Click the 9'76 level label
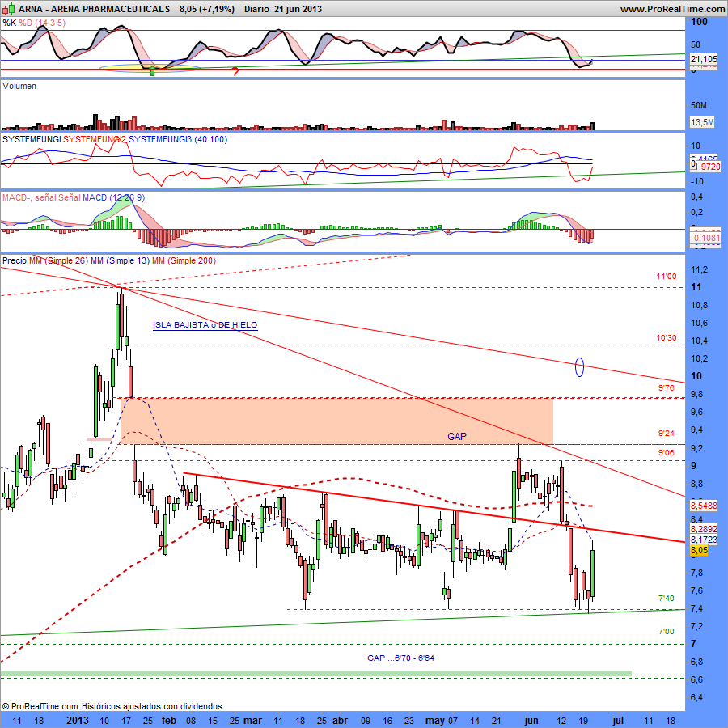The image size is (728, 728). pyautogui.click(x=667, y=387)
